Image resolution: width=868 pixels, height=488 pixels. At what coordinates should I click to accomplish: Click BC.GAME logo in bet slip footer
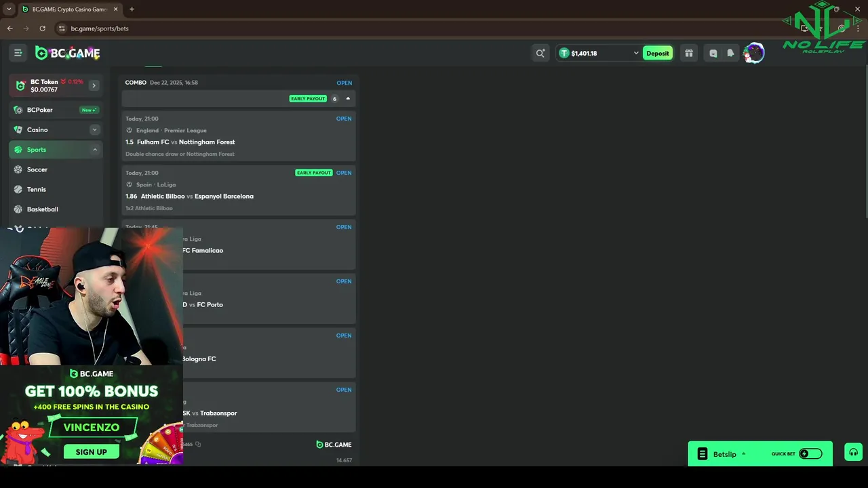click(334, 445)
